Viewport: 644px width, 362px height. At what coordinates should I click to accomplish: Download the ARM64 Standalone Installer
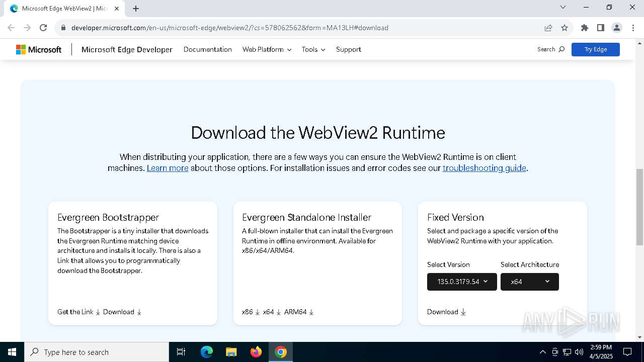(x=299, y=312)
